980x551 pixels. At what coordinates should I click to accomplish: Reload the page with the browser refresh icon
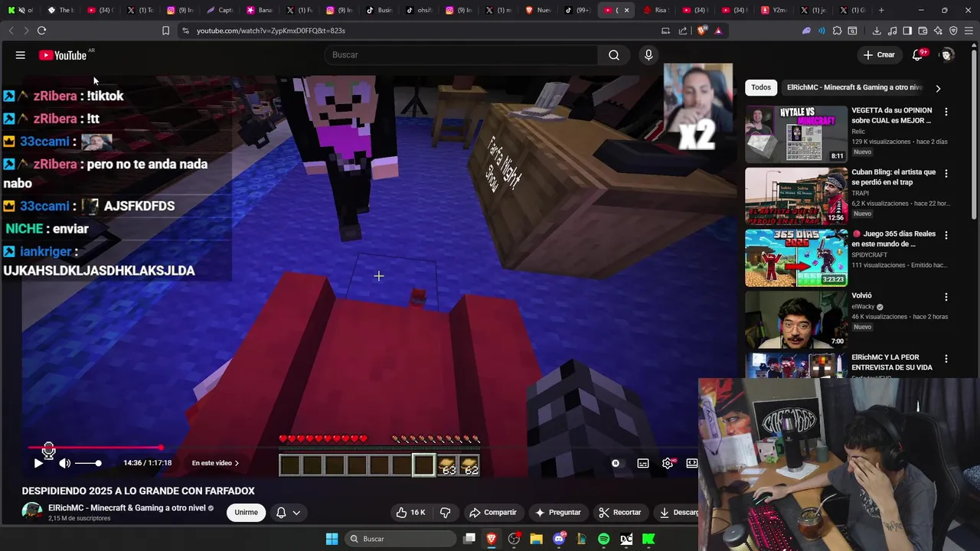[41, 31]
